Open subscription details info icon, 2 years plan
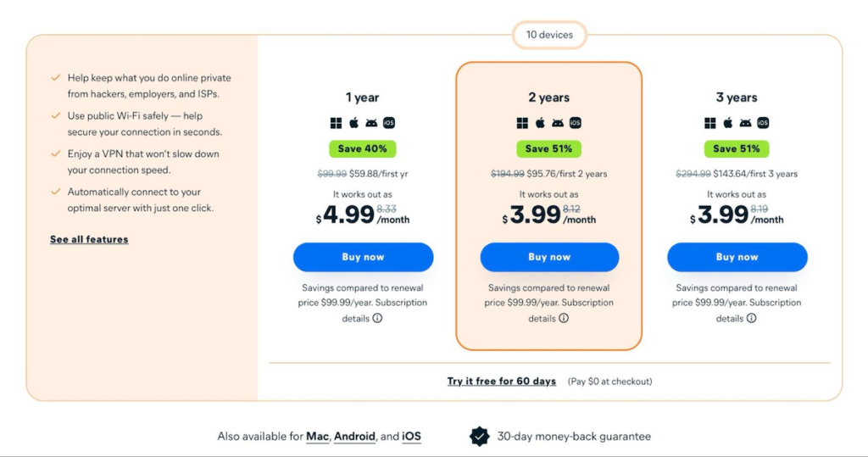 564,319
